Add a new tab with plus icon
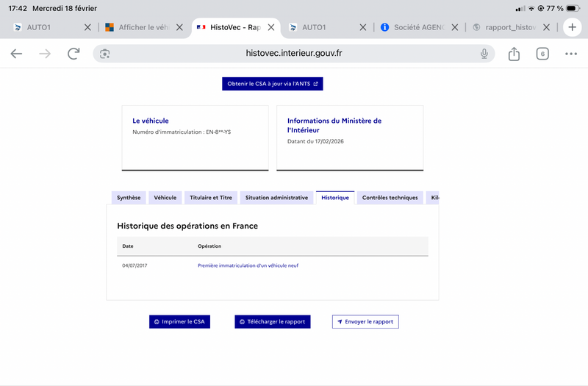Image resolution: width=588 pixels, height=386 pixels. click(573, 27)
